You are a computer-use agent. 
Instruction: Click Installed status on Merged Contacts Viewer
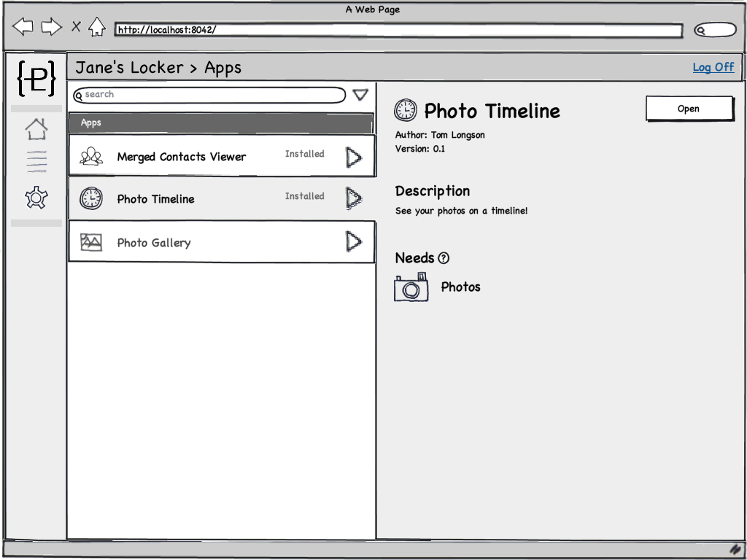(x=305, y=154)
